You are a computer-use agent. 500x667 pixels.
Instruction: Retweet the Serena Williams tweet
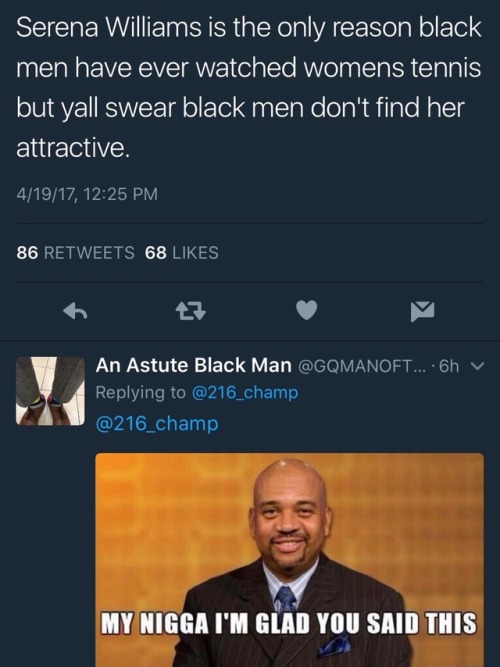coord(191,311)
